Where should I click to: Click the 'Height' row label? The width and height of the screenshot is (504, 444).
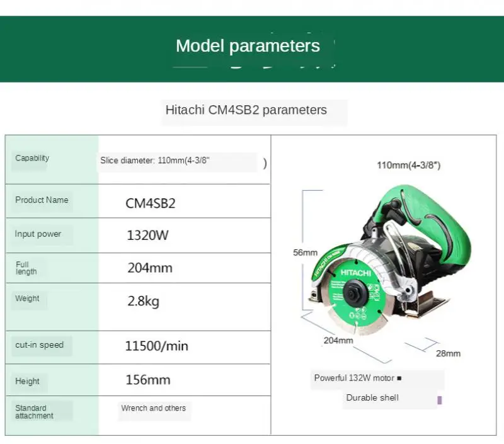click(x=27, y=381)
